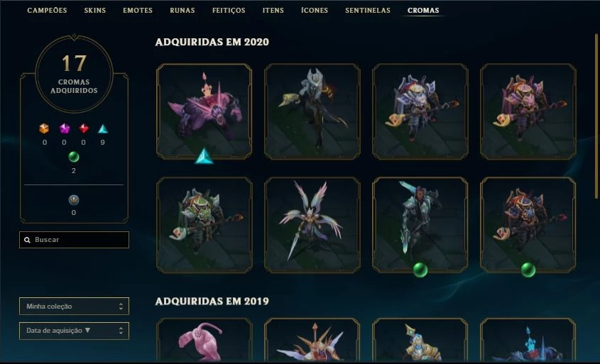Click the purple gem counter icon
Image resolution: width=600 pixels, height=364 pixels.
[x=65, y=128]
